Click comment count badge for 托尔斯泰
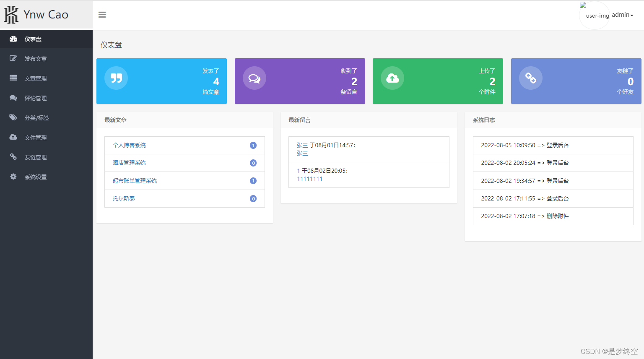 [x=253, y=199]
